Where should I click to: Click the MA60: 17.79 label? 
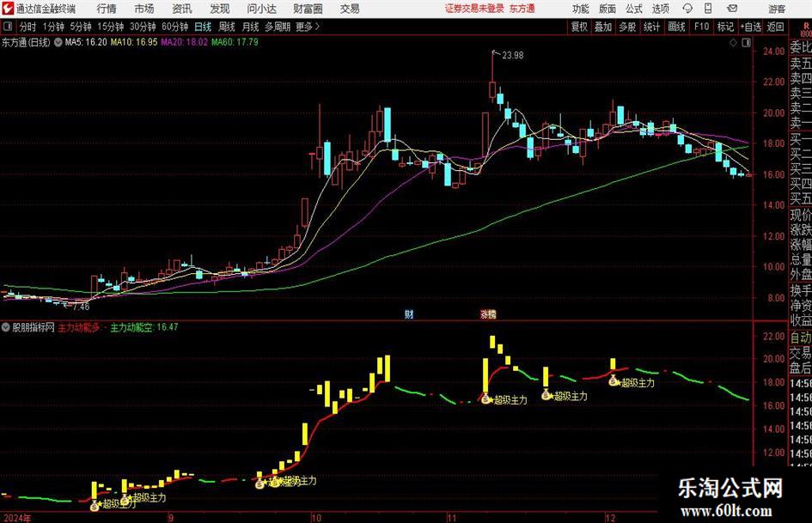tap(235, 42)
